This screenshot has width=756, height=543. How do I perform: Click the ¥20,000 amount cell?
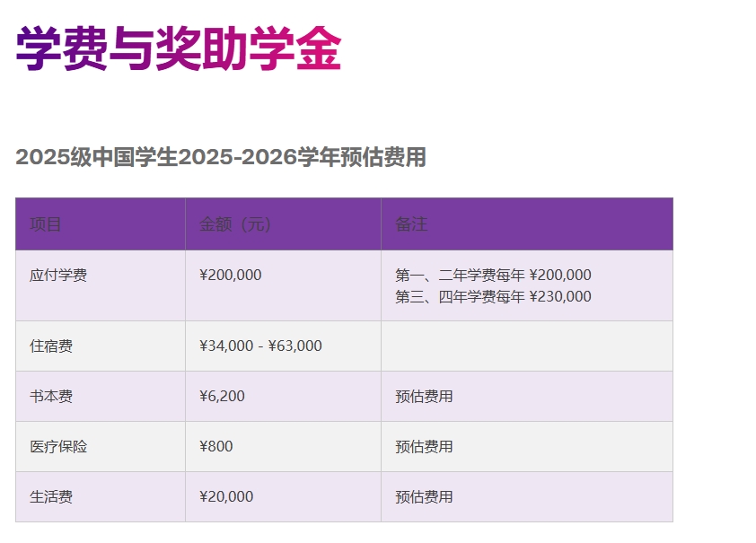click(224, 496)
